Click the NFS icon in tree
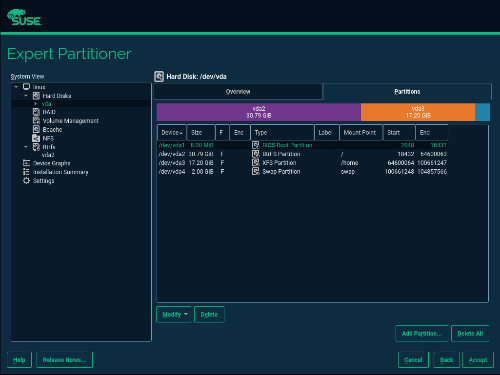500x375 pixels. point(36,138)
